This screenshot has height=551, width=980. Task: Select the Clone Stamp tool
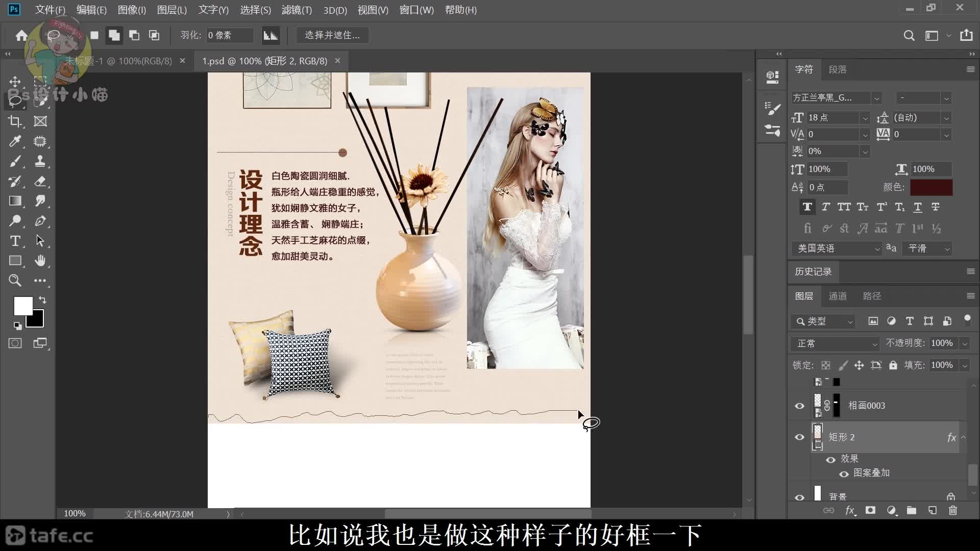click(40, 161)
